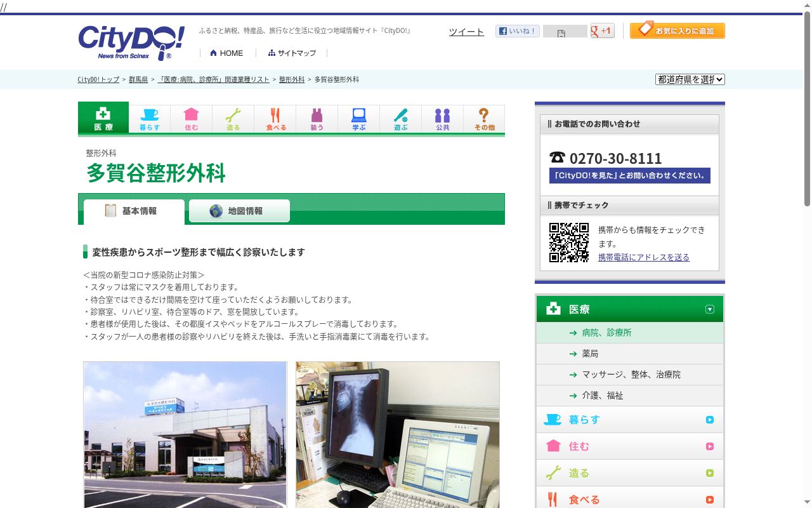Select the 造る wrench icon
Viewport: 812px width, 508px height.
[x=233, y=119]
